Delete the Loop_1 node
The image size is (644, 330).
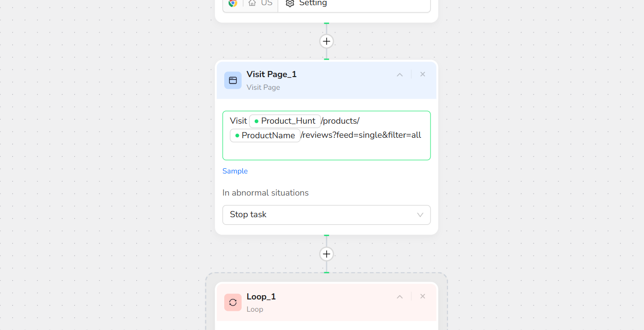[423, 297]
